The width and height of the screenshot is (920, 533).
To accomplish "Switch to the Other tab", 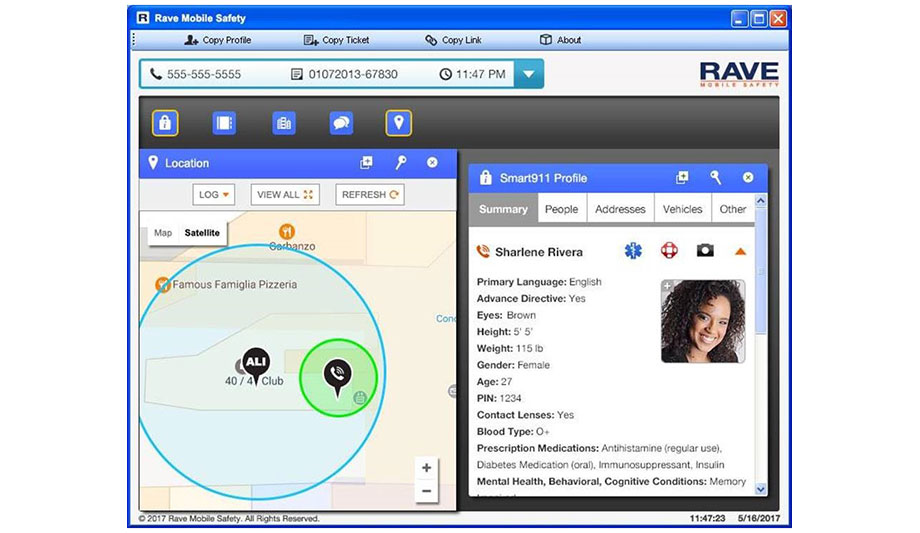I will (733, 209).
